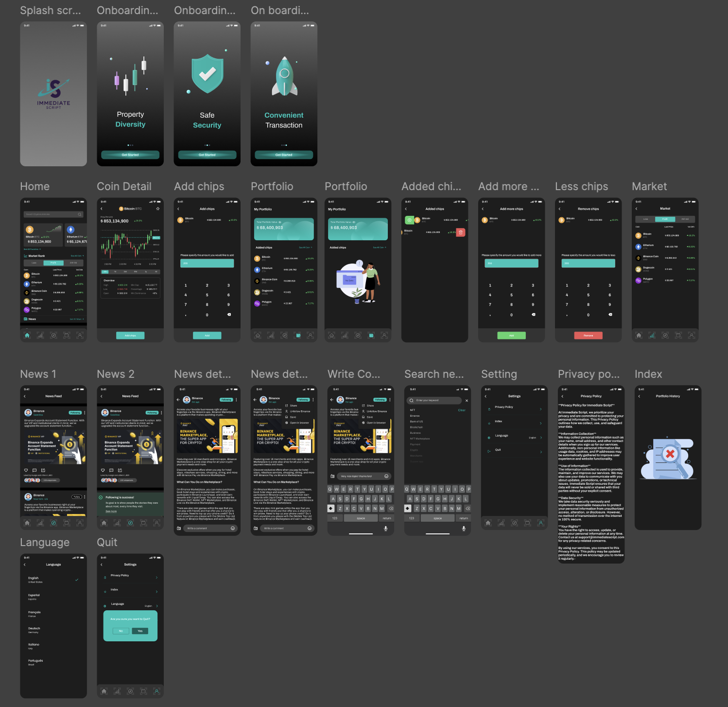728x707 pixels.
Task: Tap the Español row on Language screen
Action: 53,597
